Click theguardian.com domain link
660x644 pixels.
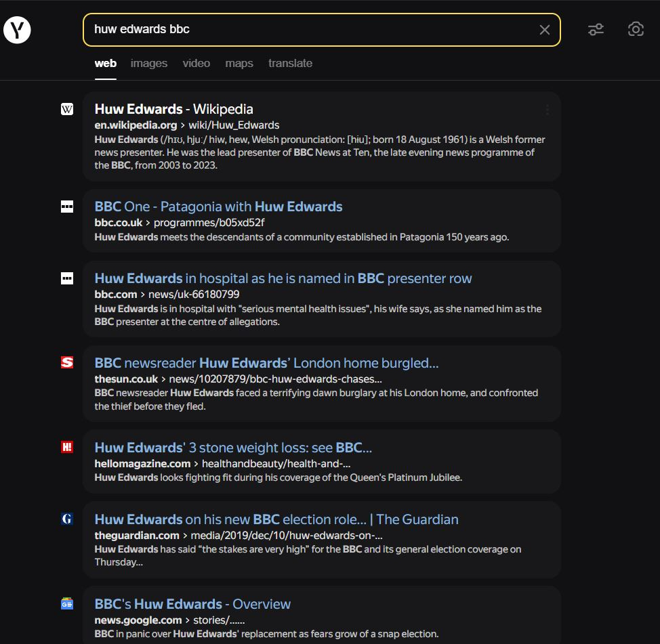point(137,536)
